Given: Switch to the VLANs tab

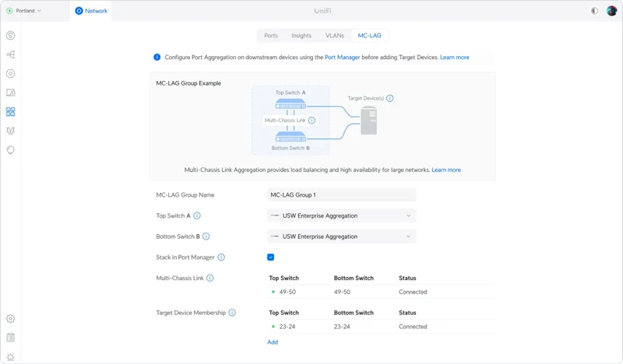Looking at the screenshot, I should pos(335,35).
